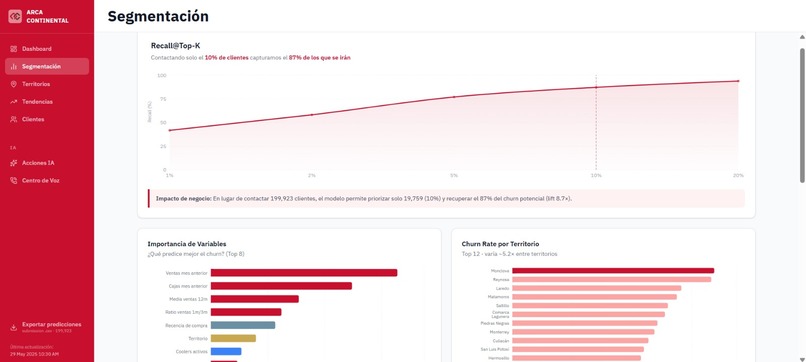Click the scrollbar down arrow
806x362 pixels.
tap(802, 358)
